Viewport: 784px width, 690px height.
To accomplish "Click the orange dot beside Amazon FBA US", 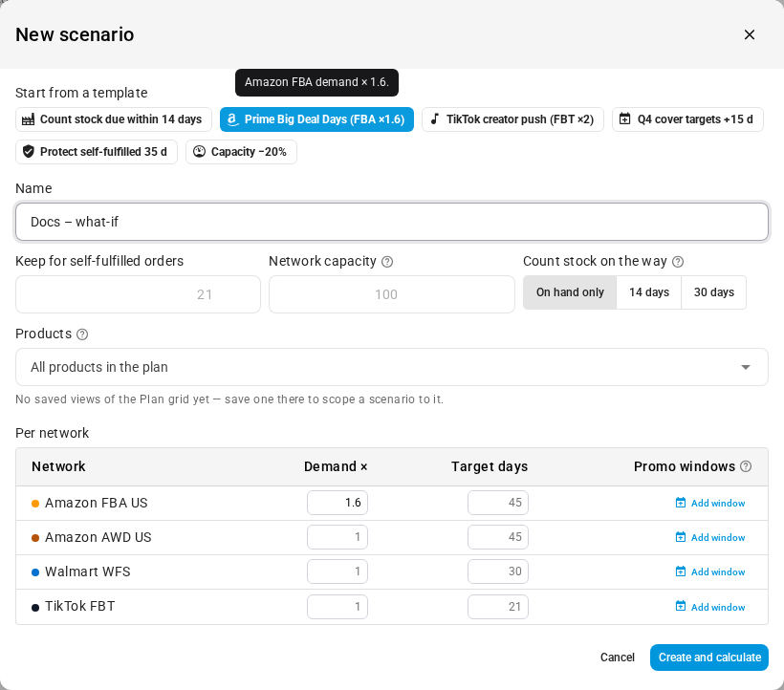I will pyautogui.click(x=35, y=504).
